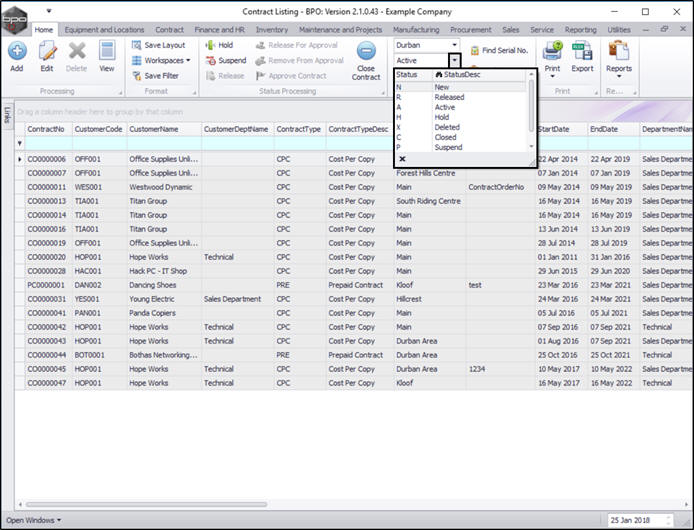The image size is (694, 530).
Task: Open the quick access toolbar arrow
Action: 49,11
